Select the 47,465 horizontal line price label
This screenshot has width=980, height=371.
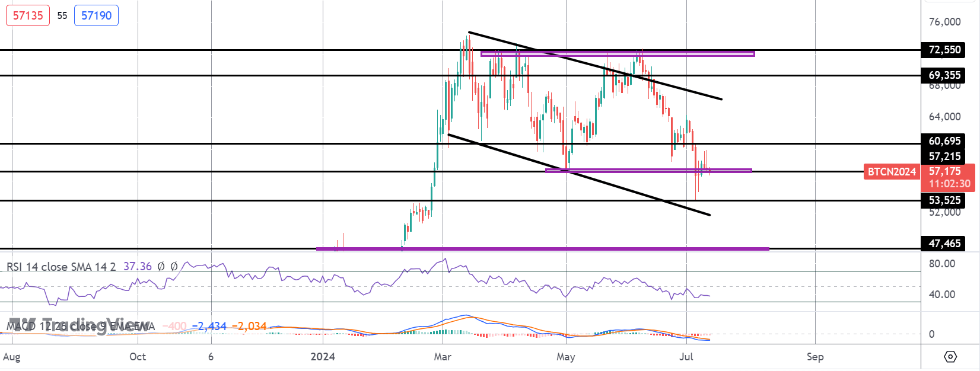[x=944, y=244]
